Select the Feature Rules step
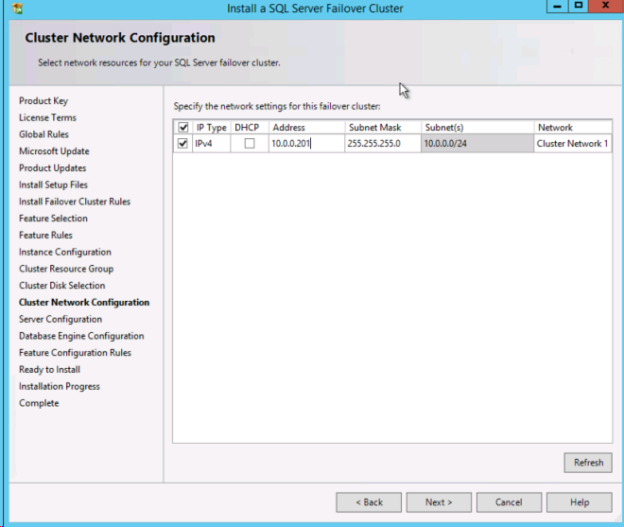The height and width of the screenshot is (527, 624). [46, 235]
